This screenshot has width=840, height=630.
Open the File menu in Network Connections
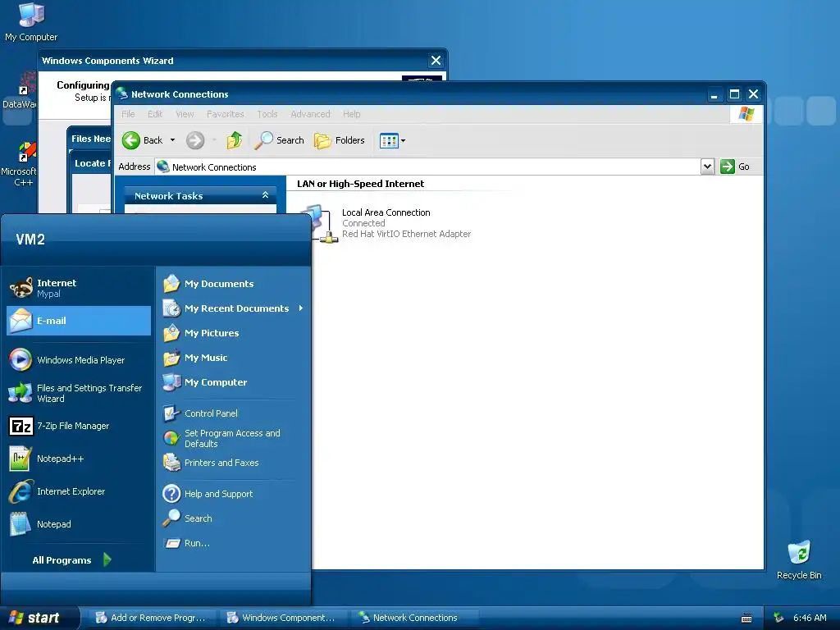(128, 114)
